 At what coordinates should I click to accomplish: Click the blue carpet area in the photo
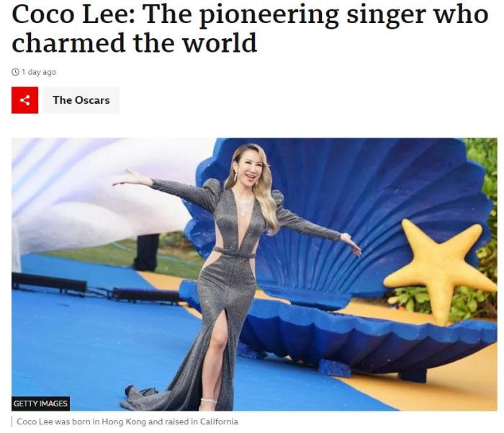96,347
